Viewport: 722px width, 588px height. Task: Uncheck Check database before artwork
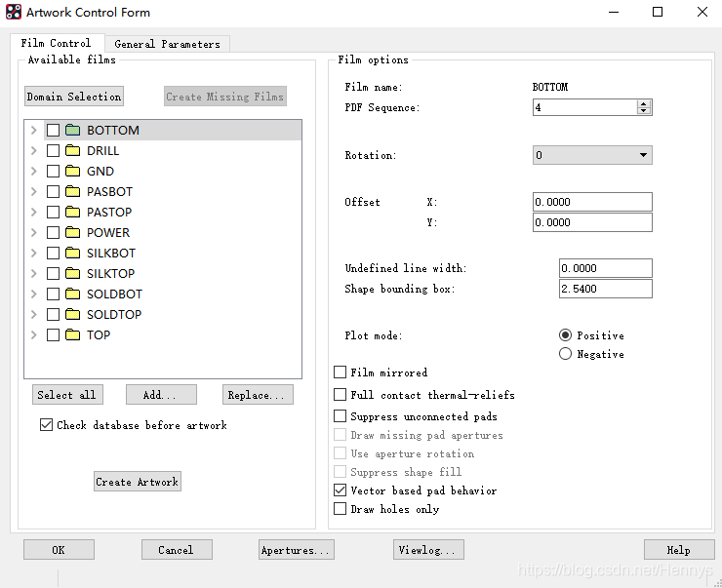click(x=47, y=425)
